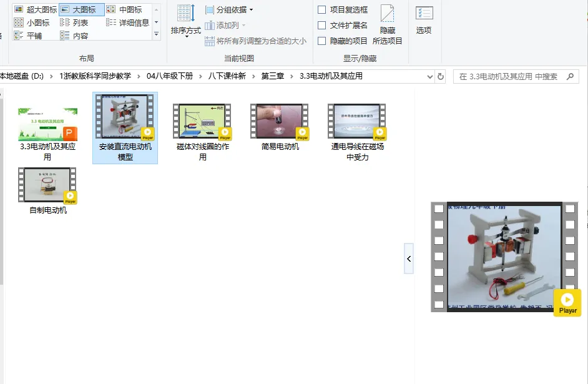Open address bar history dropdown
This screenshot has width=588, height=384.
click(x=429, y=77)
